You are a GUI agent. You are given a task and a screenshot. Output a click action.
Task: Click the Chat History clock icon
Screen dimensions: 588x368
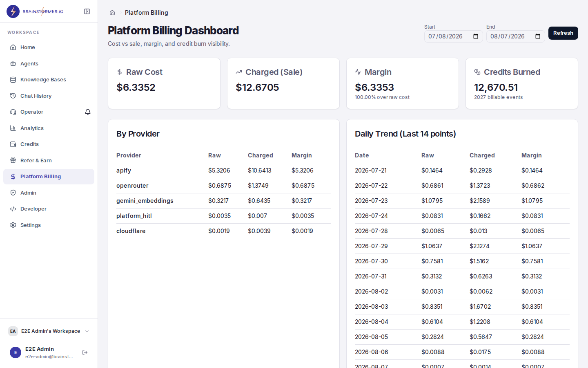coord(13,96)
